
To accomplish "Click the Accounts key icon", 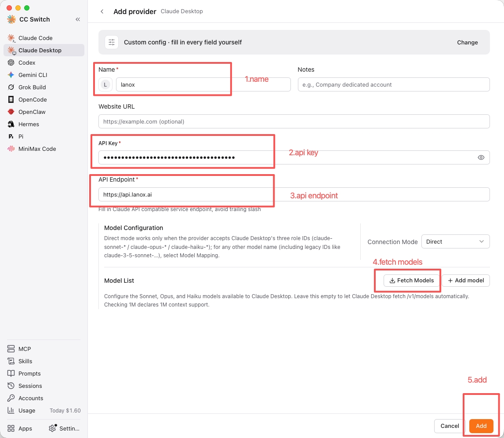I will 11,398.
